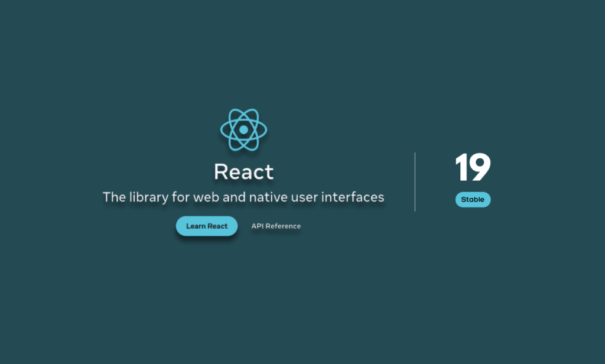Screen dimensions: 605x364
Task: Open the API Reference link
Action: [275, 226]
